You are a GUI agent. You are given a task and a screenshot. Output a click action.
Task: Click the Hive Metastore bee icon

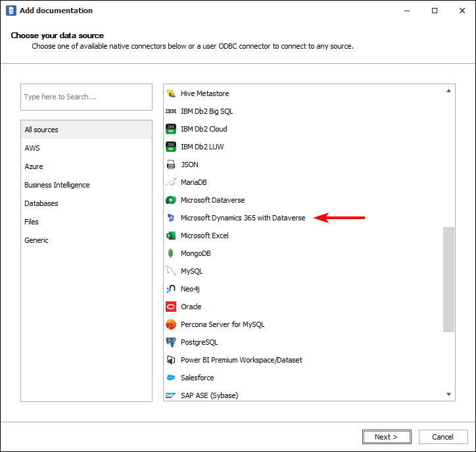pos(170,93)
